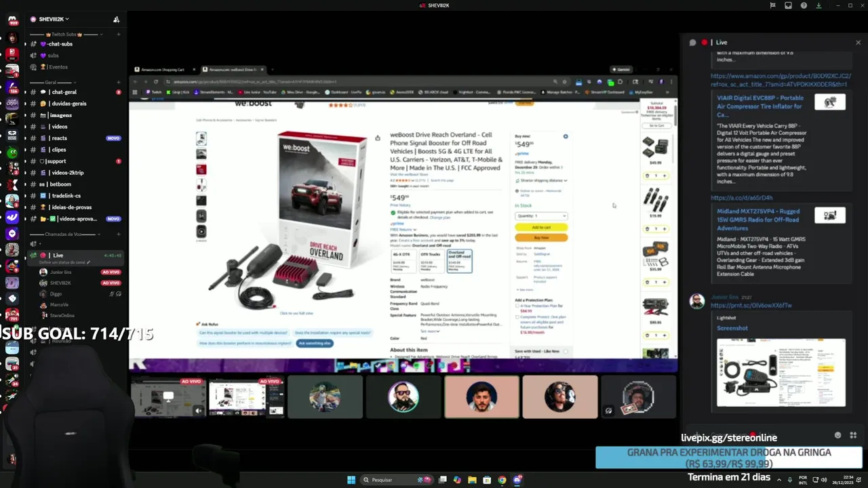
Task: Toggle the chat icon in Live panel header
Action: coord(692,43)
